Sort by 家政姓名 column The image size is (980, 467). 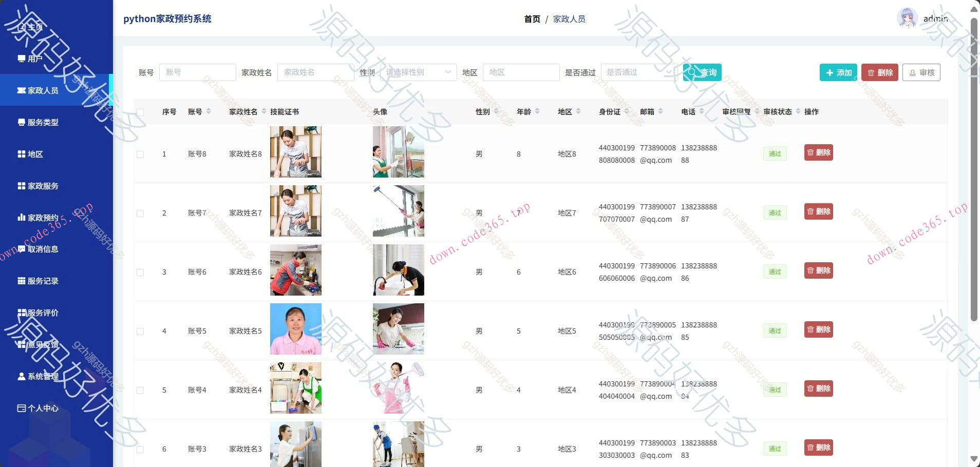264,111
